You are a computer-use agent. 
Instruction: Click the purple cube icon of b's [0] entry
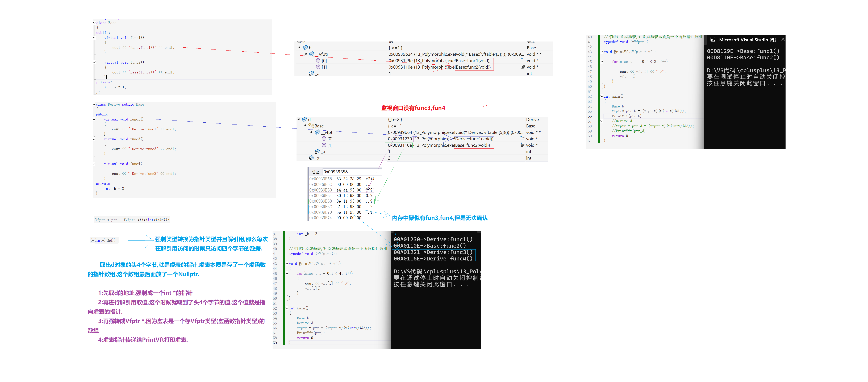pos(318,61)
